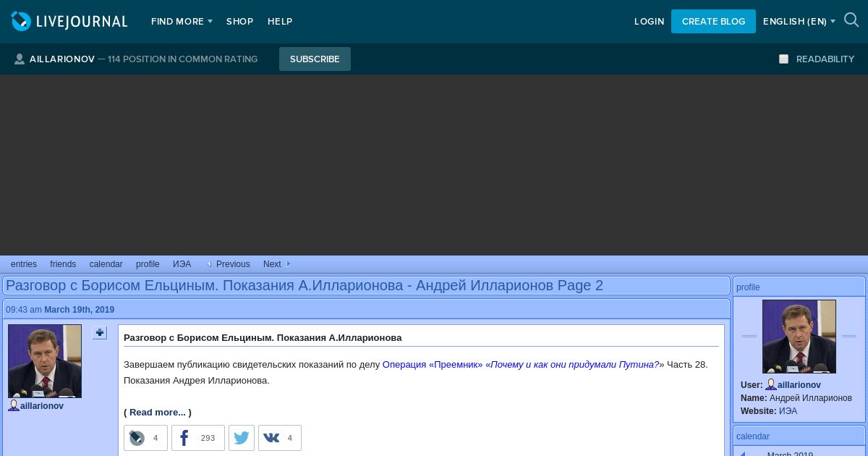The image size is (868, 456).
Task: Open the calendar tab in the navigation strip
Action: coord(106,264)
